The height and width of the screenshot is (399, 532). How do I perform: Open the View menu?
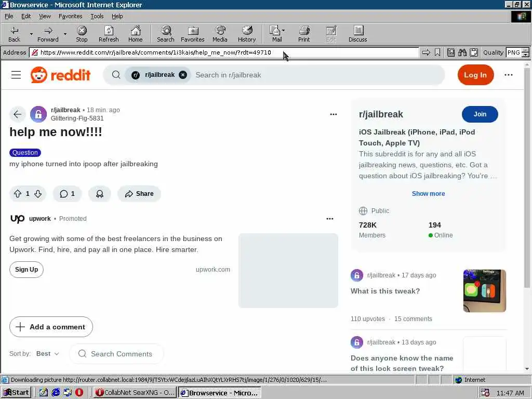click(45, 16)
